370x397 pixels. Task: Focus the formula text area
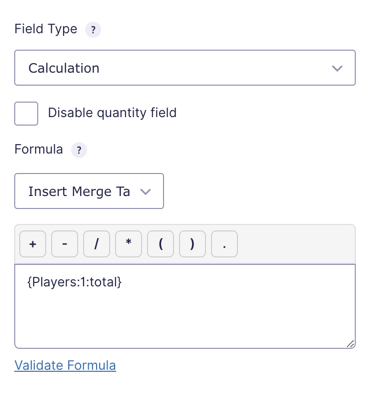tap(185, 306)
